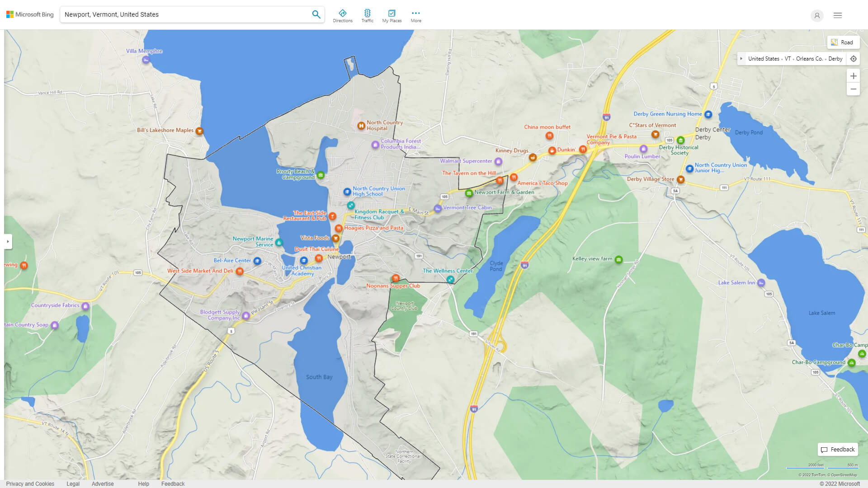Expand the left side panel arrow
868x488 pixels.
point(8,241)
